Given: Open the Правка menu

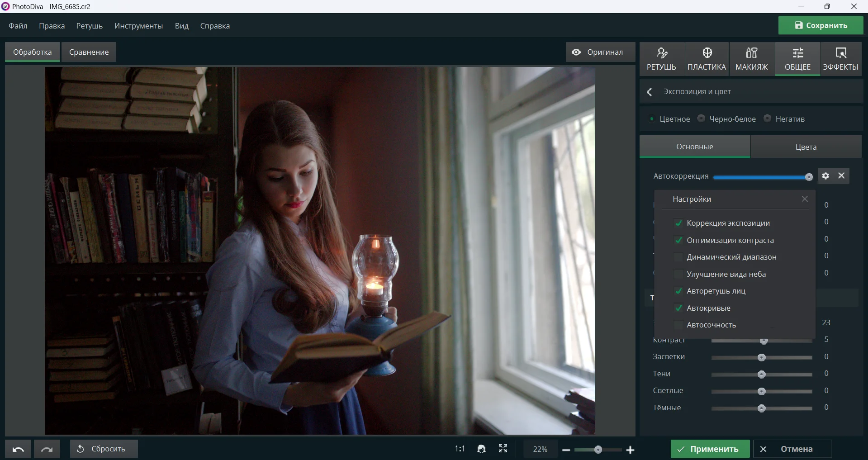Looking at the screenshot, I should [x=52, y=26].
